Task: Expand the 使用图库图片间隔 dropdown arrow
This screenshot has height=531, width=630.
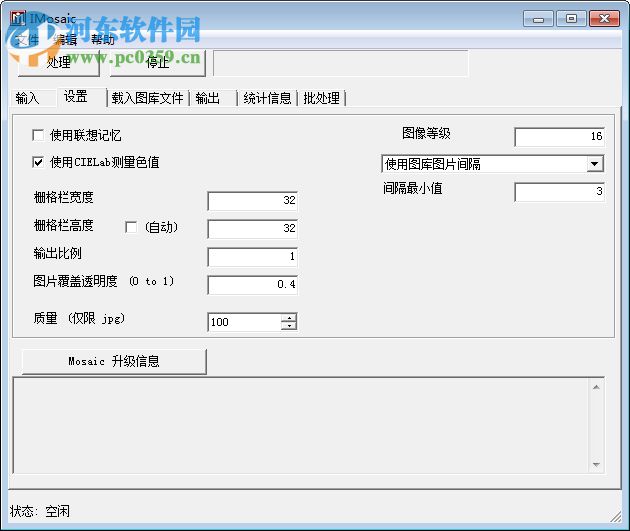Action: 595,164
